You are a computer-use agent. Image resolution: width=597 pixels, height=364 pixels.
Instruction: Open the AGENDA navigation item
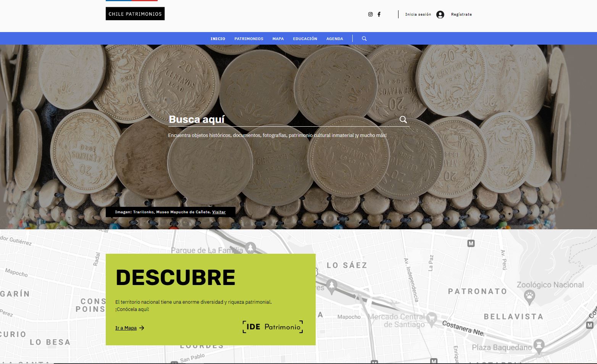coord(335,39)
